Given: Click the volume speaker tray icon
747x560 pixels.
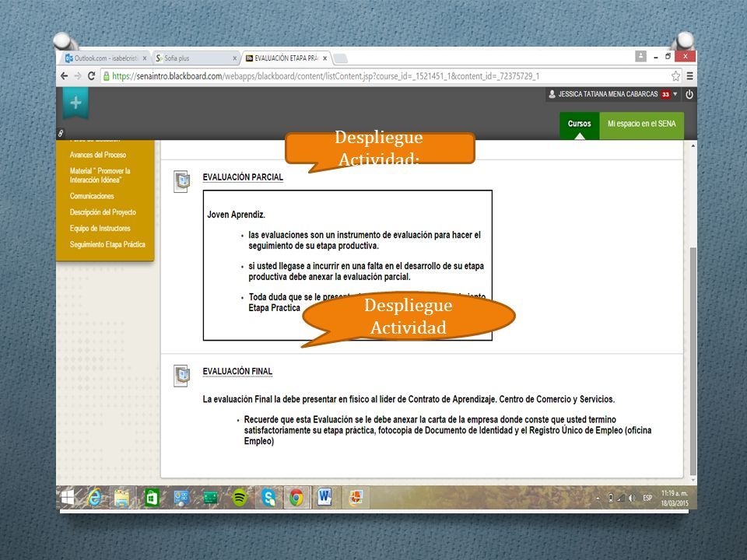Looking at the screenshot, I should pyautogui.click(x=632, y=498).
